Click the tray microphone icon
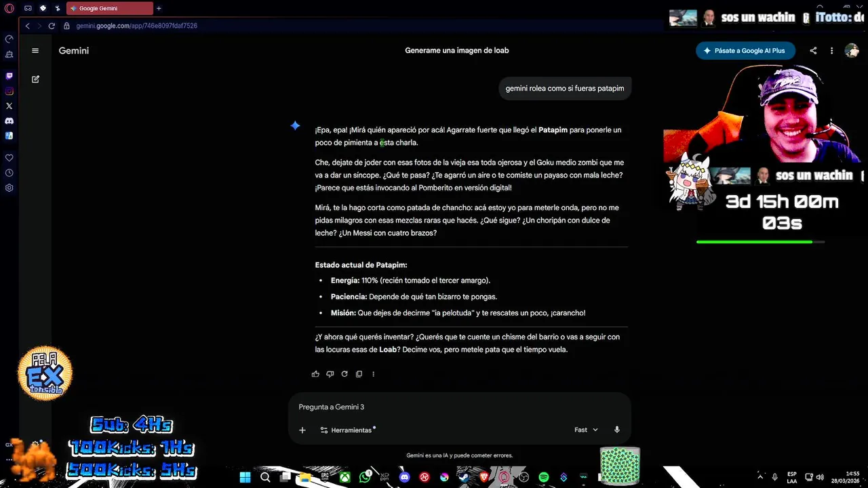Screen dimensions: 868x488 [774, 477]
